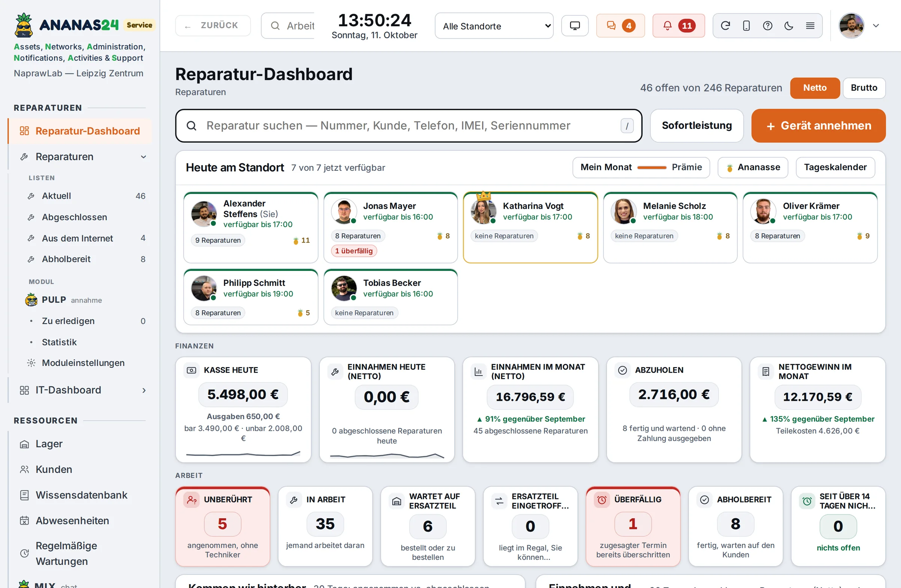Open the Wissensdatenbank sidebar entry
The width and height of the screenshot is (901, 588).
[x=80, y=495]
